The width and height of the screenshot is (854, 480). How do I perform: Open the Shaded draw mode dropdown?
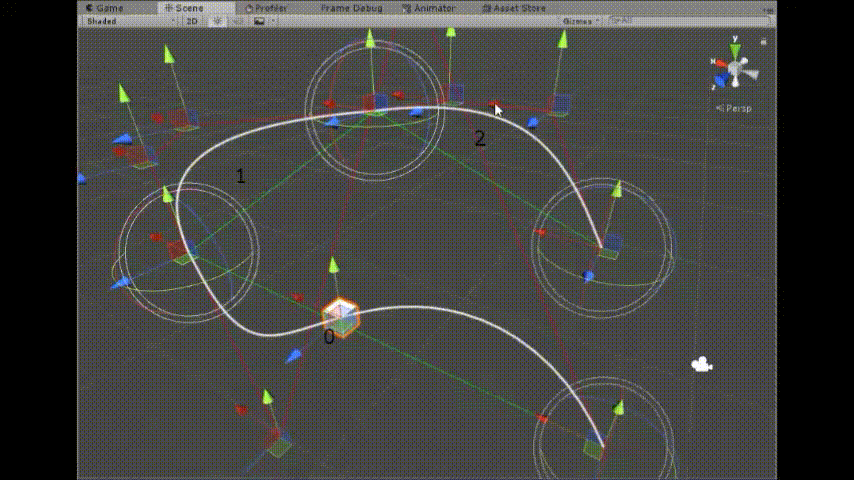pyautogui.click(x=131, y=21)
